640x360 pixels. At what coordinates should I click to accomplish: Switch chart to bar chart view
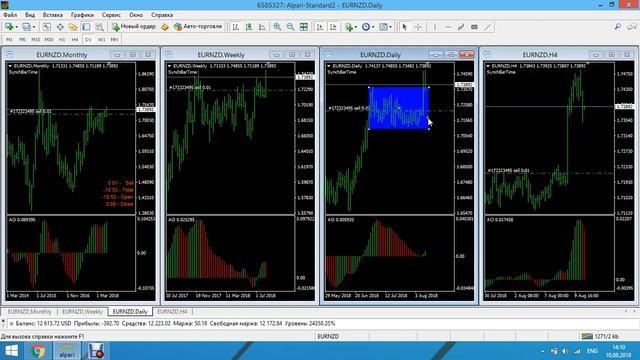point(236,27)
